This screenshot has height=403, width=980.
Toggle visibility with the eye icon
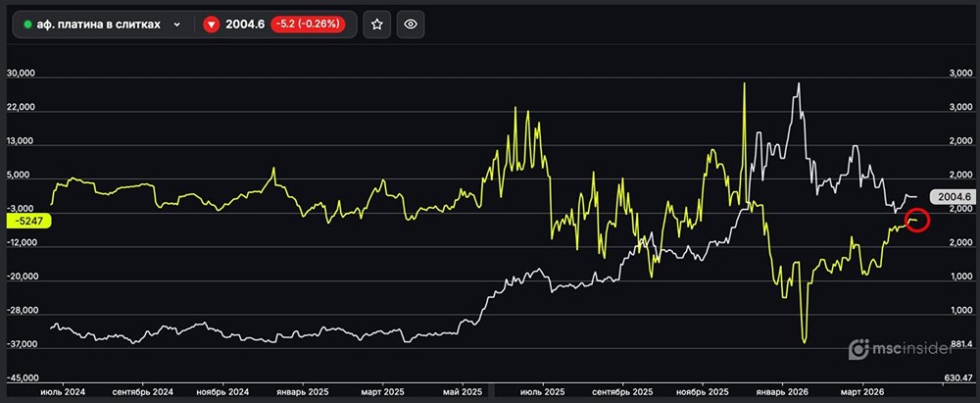[411, 25]
